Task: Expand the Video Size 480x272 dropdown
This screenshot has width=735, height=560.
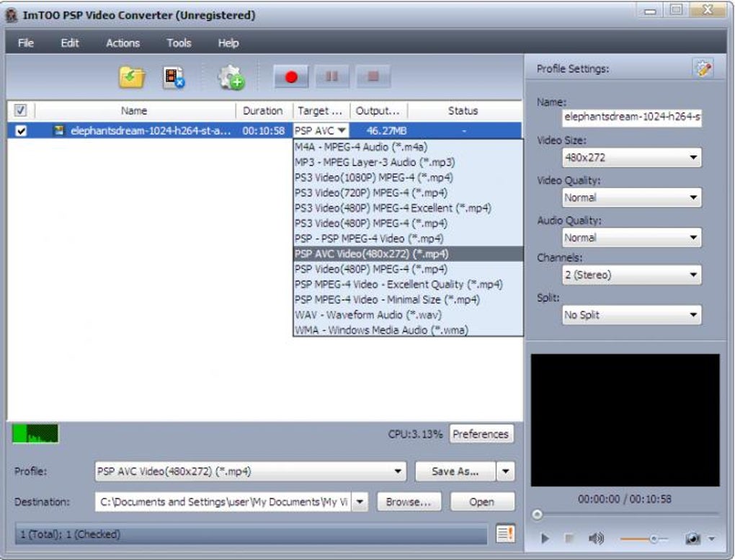Action: tap(631, 157)
